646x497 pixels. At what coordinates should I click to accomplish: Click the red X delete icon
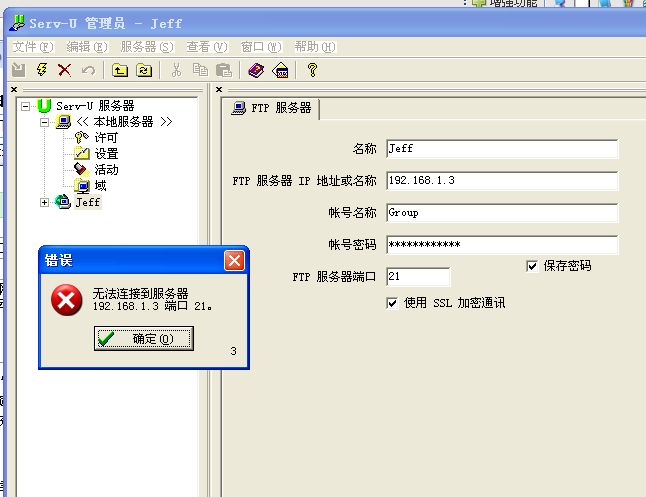coord(64,70)
